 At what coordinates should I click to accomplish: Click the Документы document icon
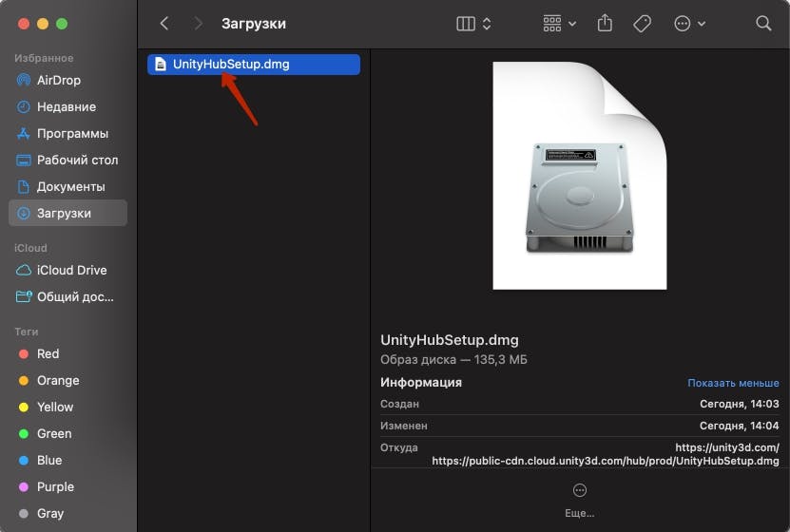tap(24, 187)
